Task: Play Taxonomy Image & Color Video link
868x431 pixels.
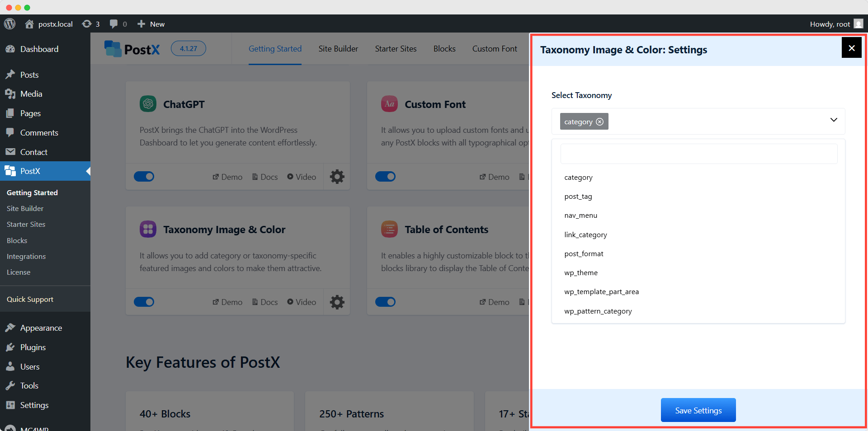Action: [302, 302]
